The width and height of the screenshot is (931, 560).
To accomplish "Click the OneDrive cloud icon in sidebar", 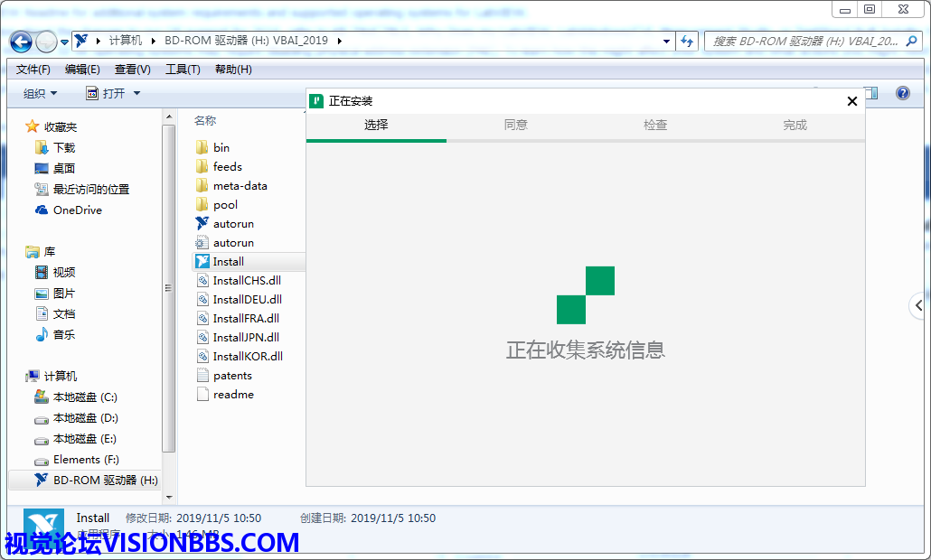I will tap(42, 210).
